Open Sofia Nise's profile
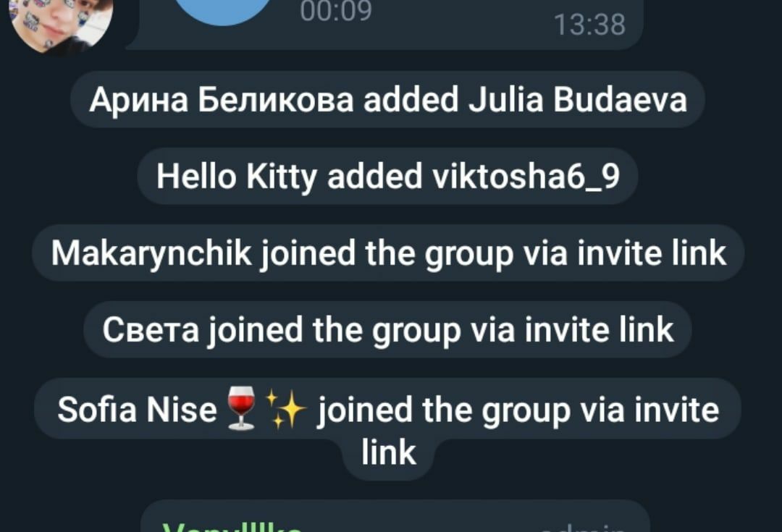782x532 pixels. 137,410
